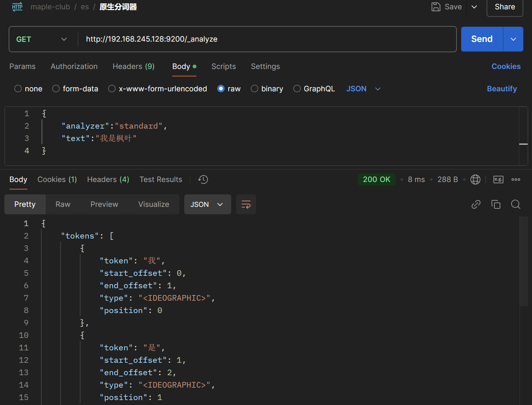Screen dimensions: 532x405
Task: Select the none body option
Action: point(18,89)
